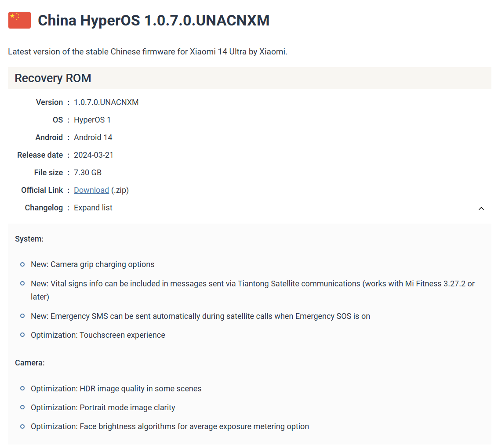
Task: Click the 'Expand list' changelog text
Action: pyautogui.click(x=93, y=208)
